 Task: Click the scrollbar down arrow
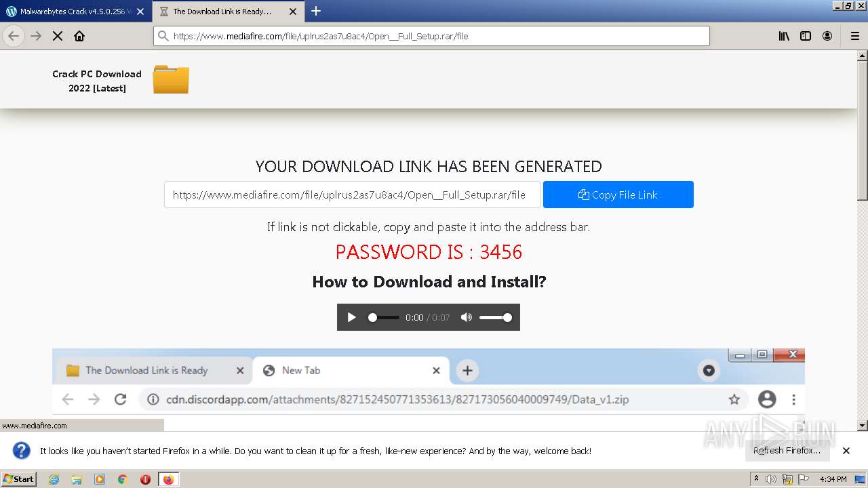pyautogui.click(x=863, y=426)
